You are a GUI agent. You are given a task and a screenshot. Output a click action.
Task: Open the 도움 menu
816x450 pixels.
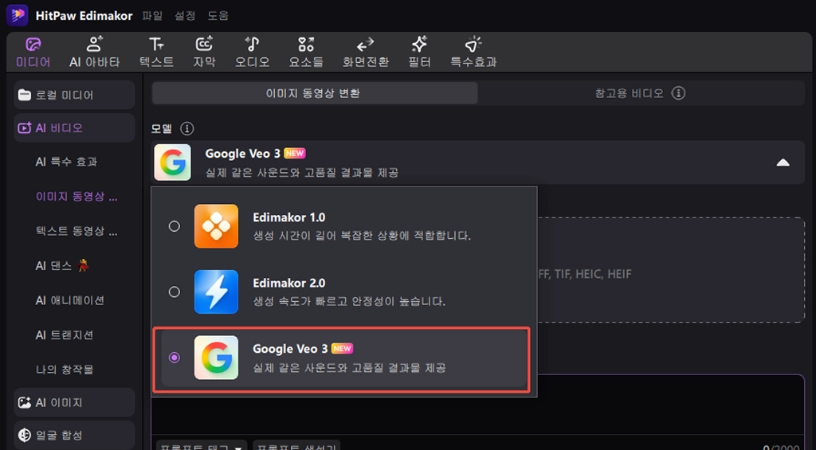[218, 16]
